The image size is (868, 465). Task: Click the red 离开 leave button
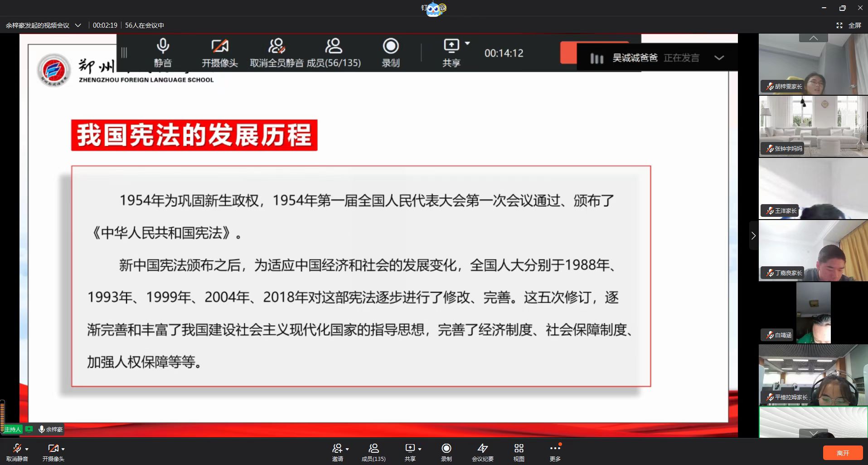click(x=843, y=453)
